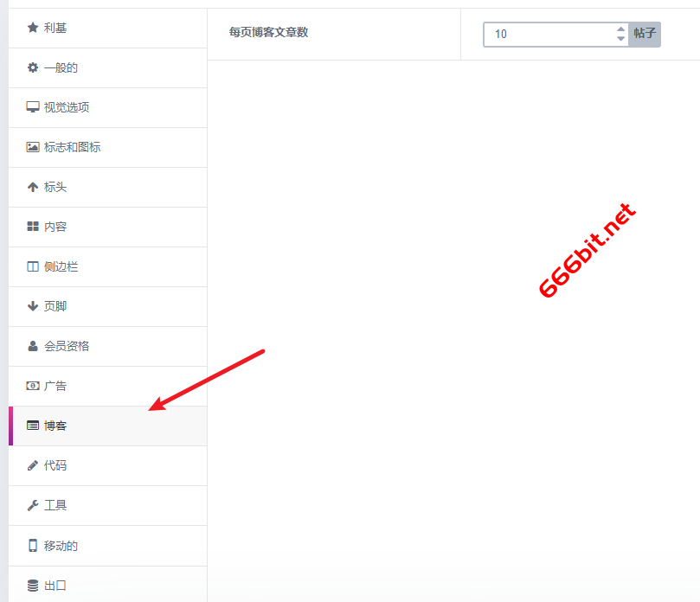The width and height of the screenshot is (700, 602).
Task: Select the 内容 tab
Action: [x=107, y=227]
